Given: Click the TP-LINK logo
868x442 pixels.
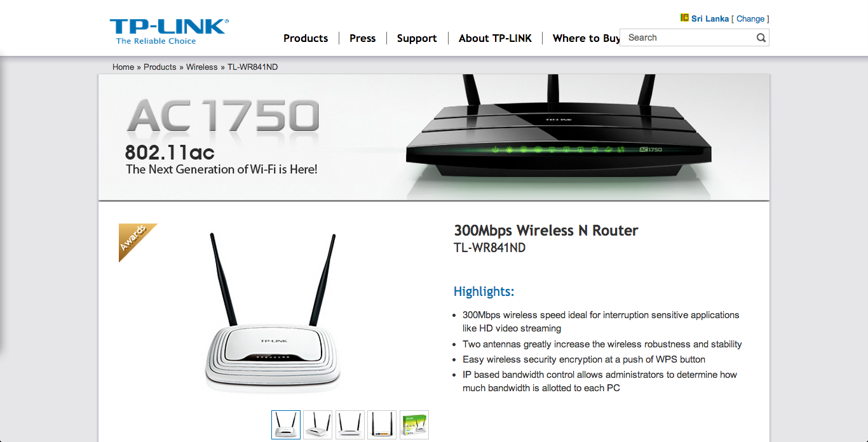Looking at the screenshot, I should point(169,31).
